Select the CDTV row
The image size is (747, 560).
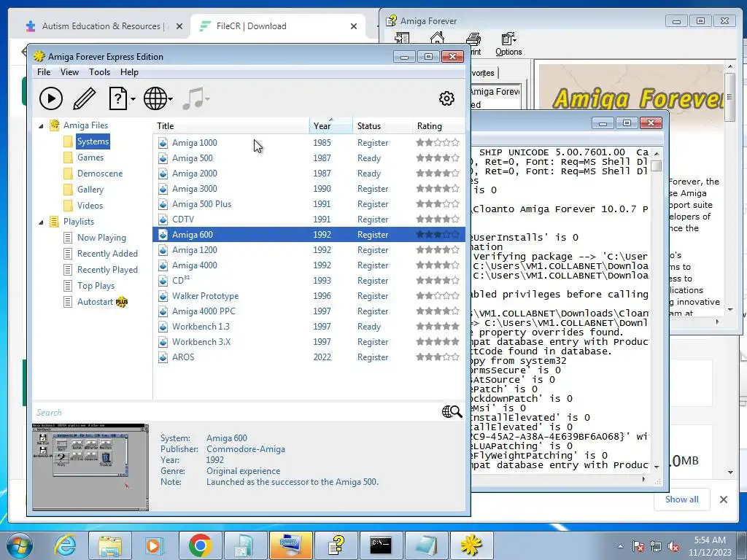(309, 219)
